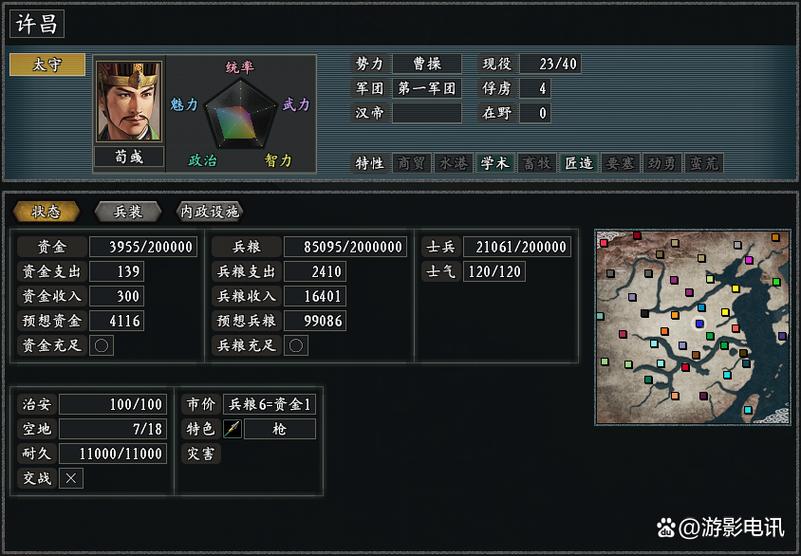Click the highlighted blue city on the minimap

point(699,323)
